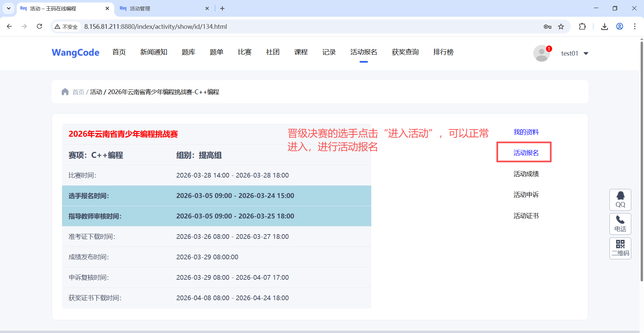Click the 活动报名 sidebar link
The image size is (644, 333).
click(526, 153)
